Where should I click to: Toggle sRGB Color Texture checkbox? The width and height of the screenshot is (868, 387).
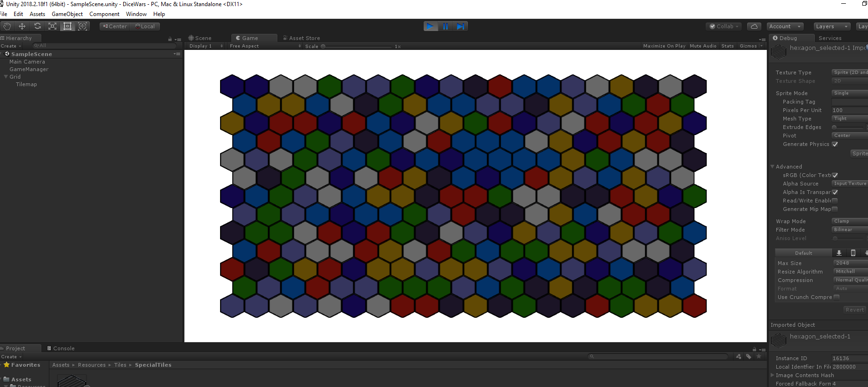tap(835, 175)
